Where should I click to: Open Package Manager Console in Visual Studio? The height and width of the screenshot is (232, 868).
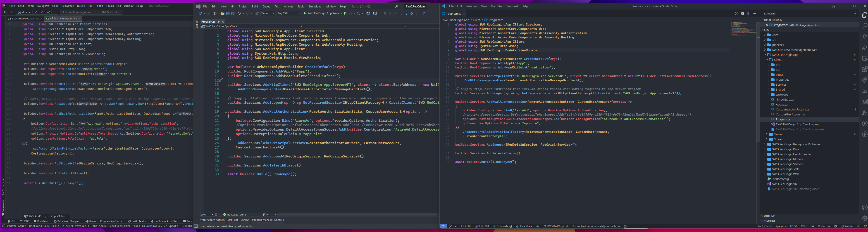click(267, 220)
